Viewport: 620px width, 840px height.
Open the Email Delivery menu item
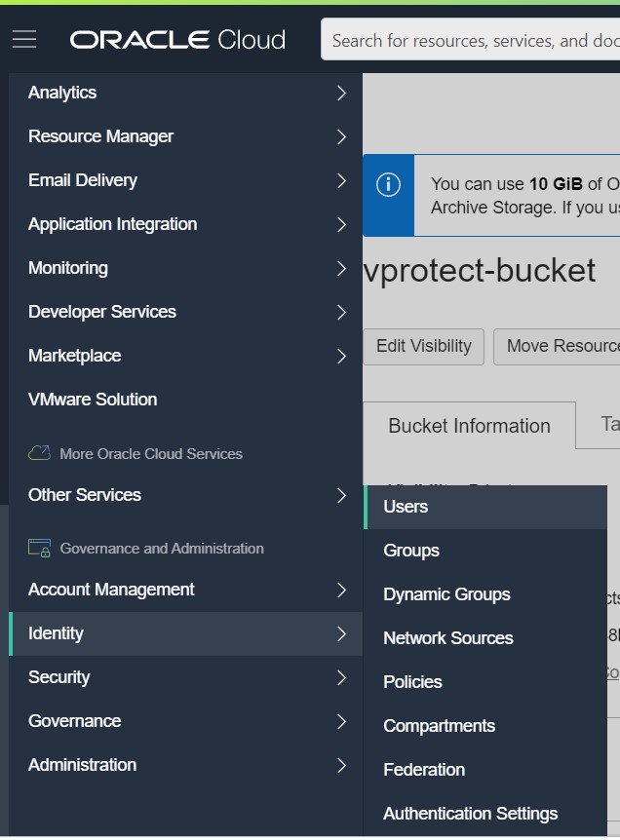(83, 180)
